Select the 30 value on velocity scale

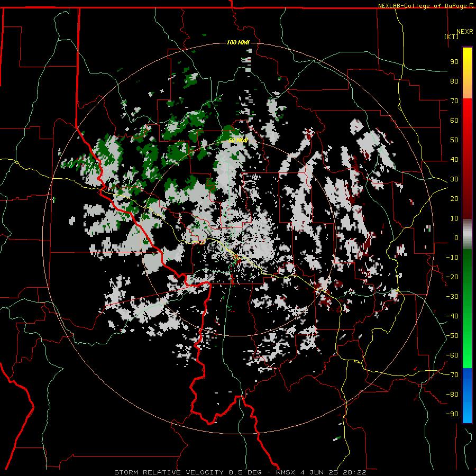454,179
